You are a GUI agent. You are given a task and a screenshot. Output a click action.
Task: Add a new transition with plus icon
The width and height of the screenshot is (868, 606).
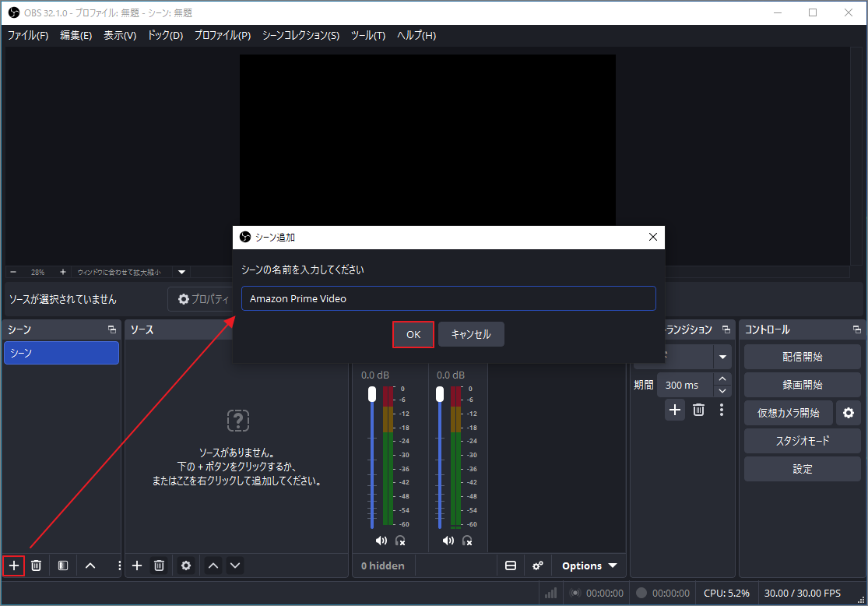675,410
